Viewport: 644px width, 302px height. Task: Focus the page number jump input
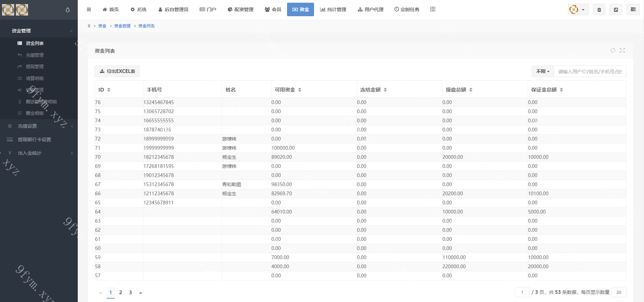click(x=522, y=292)
